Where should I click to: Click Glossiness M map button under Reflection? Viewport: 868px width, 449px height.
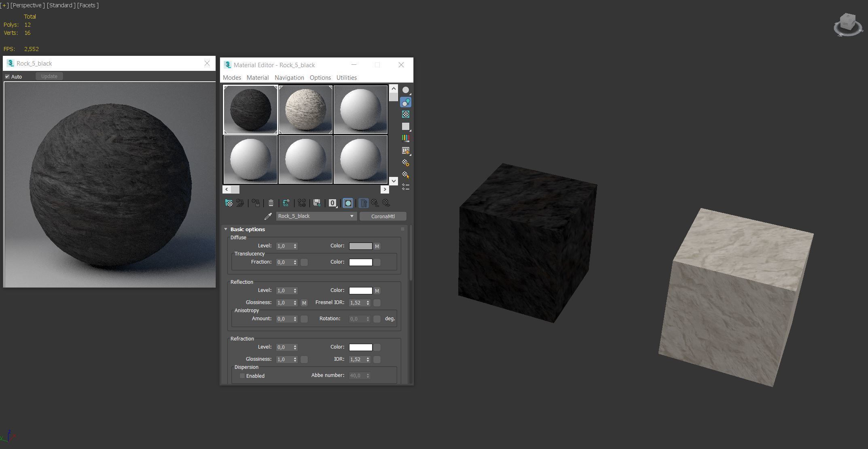(x=304, y=303)
